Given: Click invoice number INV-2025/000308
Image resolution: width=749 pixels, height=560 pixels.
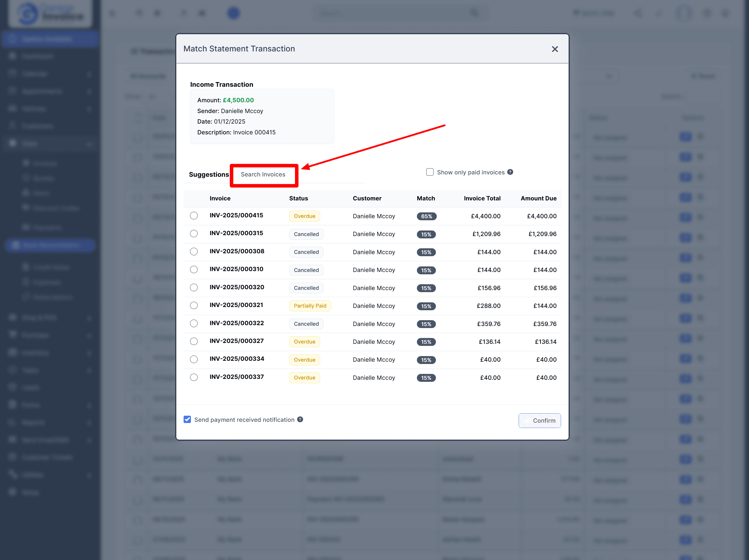Looking at the screenshot, I should pyautogui.click(x=237, y=251).
